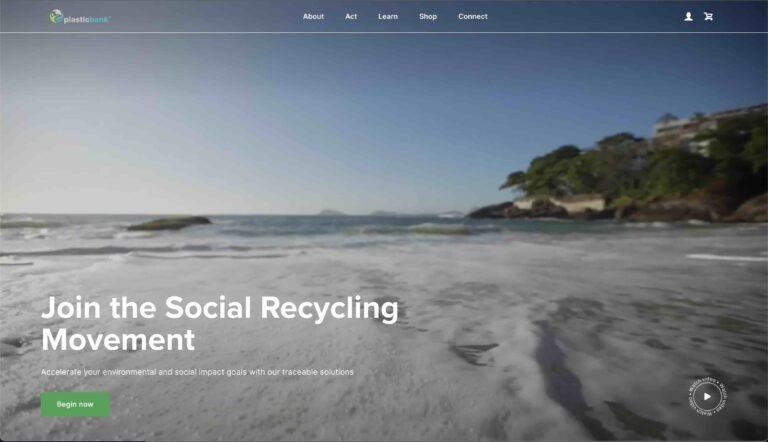This screenshot has height=442, width=768.
Task: Go to the Shop menu item
Action: pos(428,17)
